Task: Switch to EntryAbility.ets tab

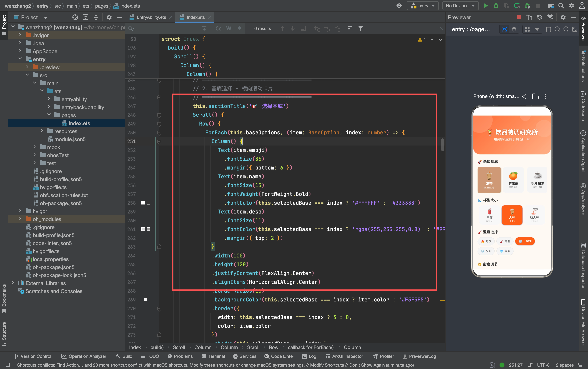Action: [x=151, y=17]
